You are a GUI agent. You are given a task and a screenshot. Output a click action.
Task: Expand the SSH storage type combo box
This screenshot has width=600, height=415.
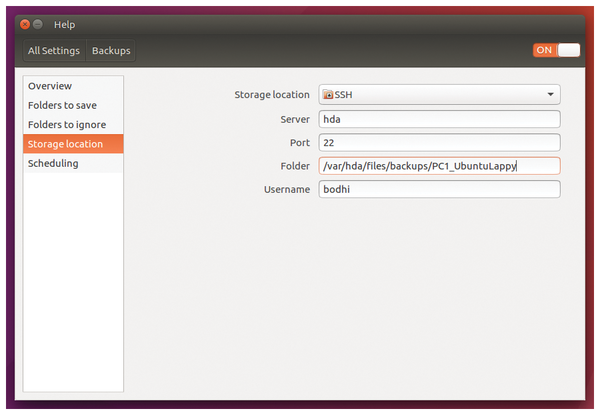point(439,94)
